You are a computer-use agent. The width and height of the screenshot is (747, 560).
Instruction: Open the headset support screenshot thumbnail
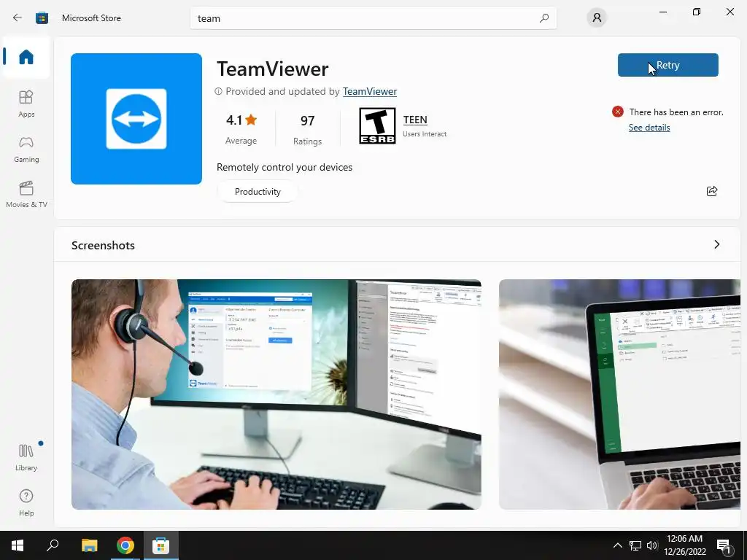pos(276,394)
